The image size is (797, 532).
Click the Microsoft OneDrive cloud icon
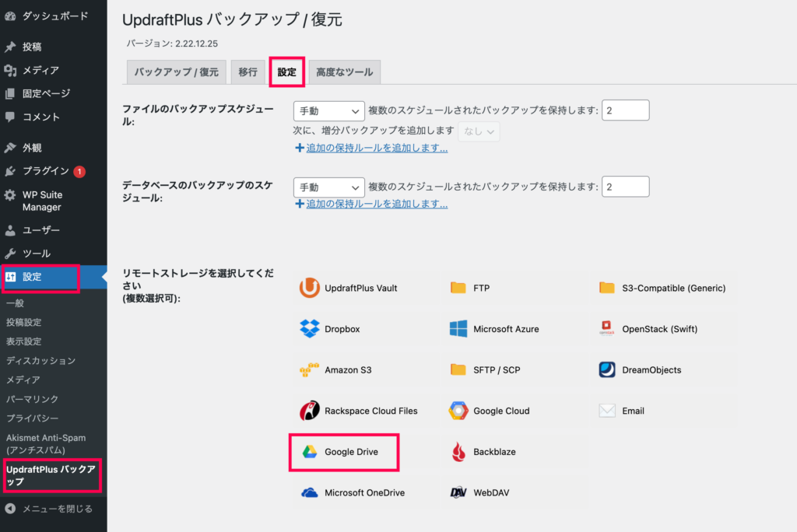pyautogui.click(x=309, y=493)
